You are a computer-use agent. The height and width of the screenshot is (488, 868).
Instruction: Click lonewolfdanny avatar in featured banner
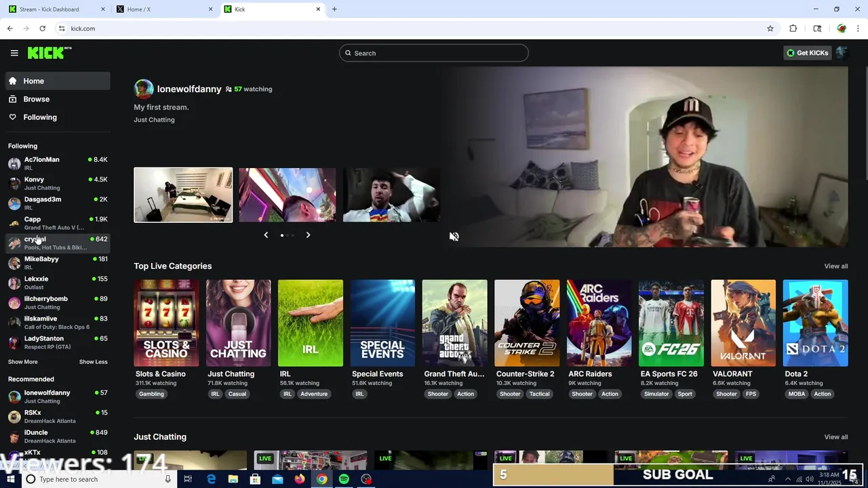(144, 89)
